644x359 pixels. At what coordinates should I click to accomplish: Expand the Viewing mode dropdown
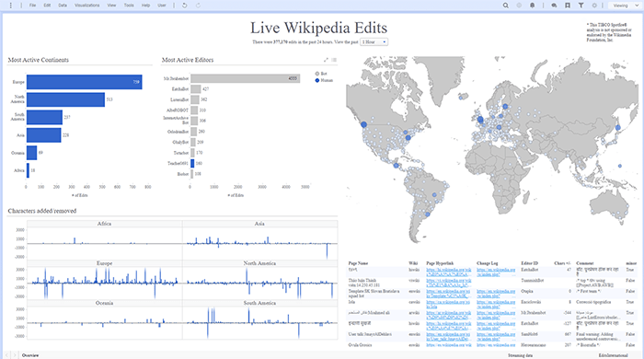pyautogui.click(x=624, y=6)
